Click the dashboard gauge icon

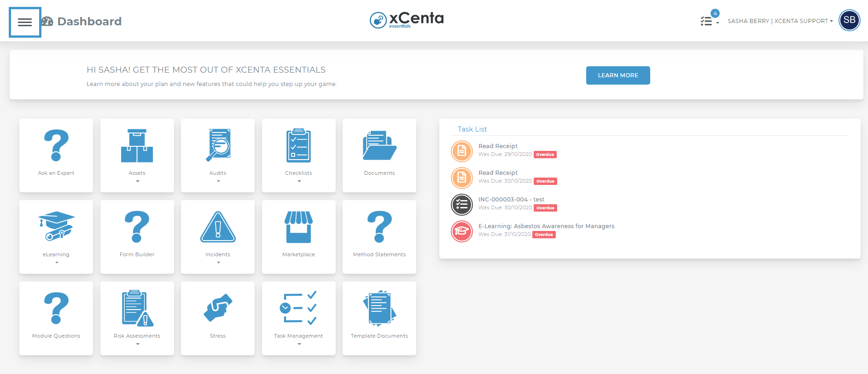pyautogui.click(x=47, y=21)
